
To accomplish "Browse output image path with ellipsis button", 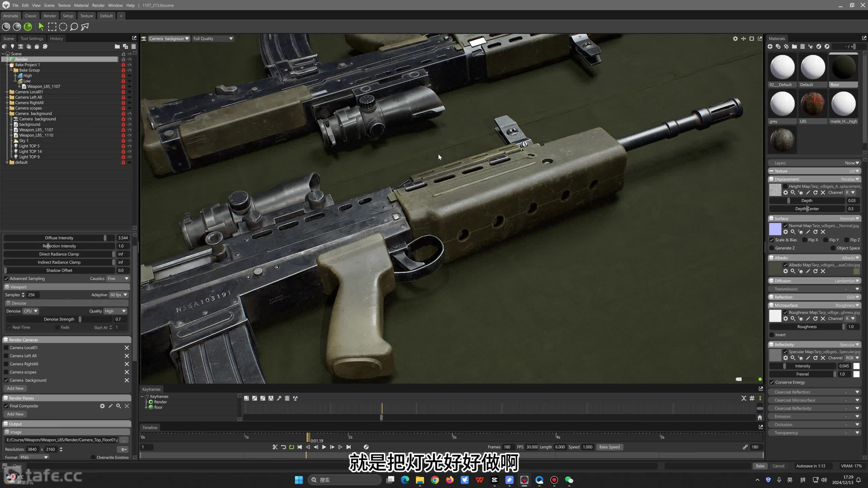I will [x=124, y=440].
